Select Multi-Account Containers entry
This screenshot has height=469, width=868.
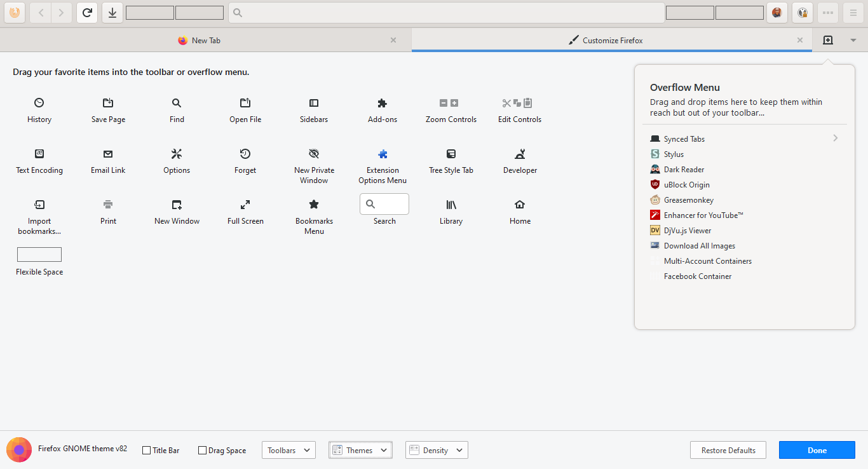click(x=745, y=261)
